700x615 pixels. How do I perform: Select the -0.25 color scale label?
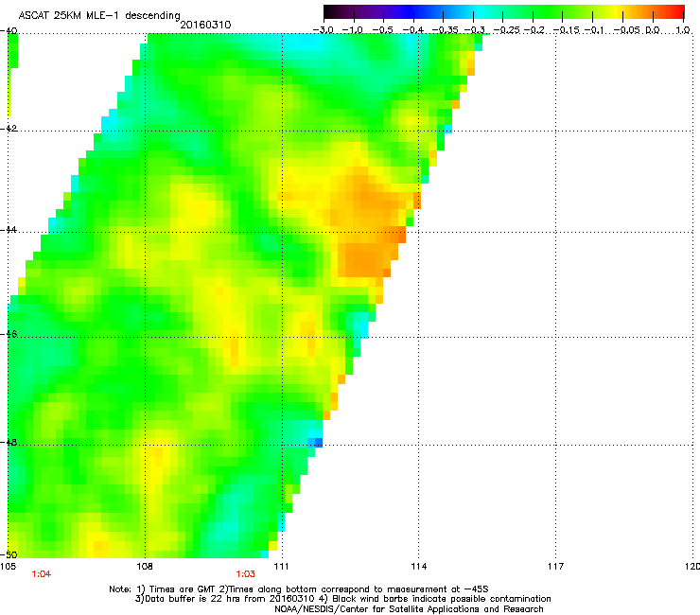coord(506,30)
